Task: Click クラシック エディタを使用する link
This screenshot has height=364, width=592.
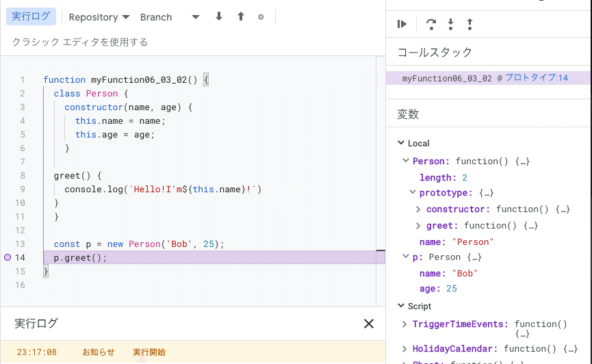Action: pos(80,42)
